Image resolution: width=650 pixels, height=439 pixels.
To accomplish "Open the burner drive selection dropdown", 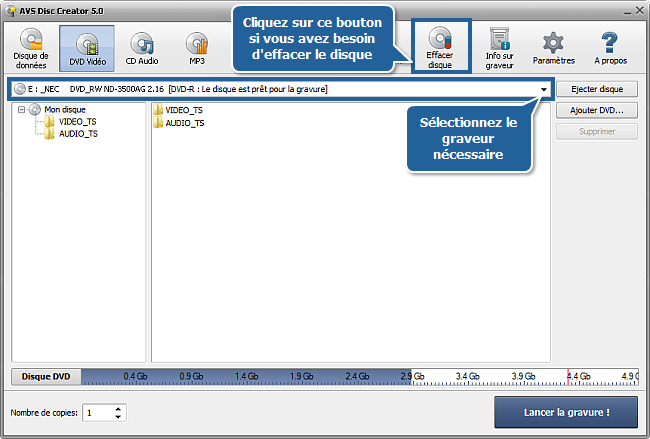I will [543, 89].
